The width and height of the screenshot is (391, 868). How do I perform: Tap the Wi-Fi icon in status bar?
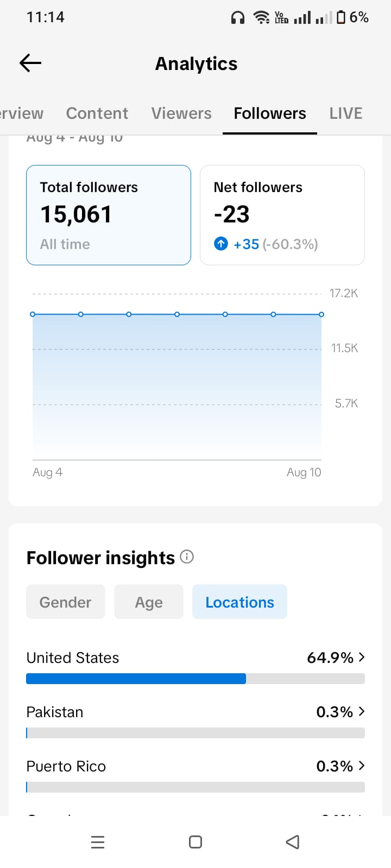tap(262, 17)
